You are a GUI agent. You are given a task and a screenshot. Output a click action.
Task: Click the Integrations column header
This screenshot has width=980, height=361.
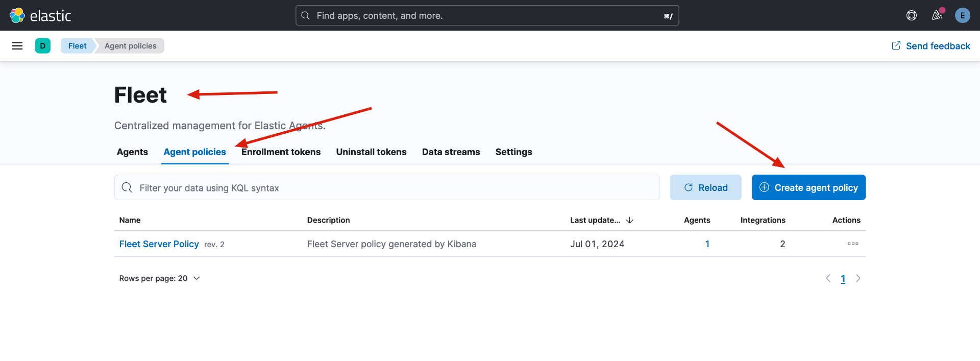(763, 220)
